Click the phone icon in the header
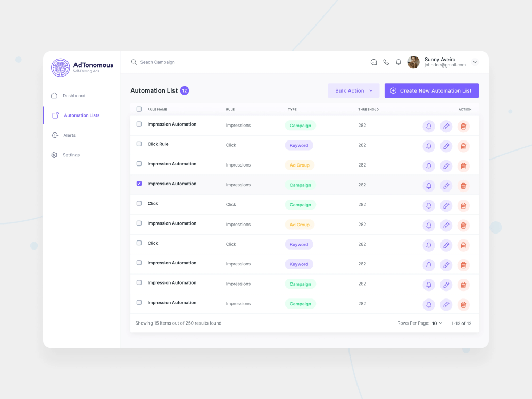532x399 pixels. pos(386,62)
